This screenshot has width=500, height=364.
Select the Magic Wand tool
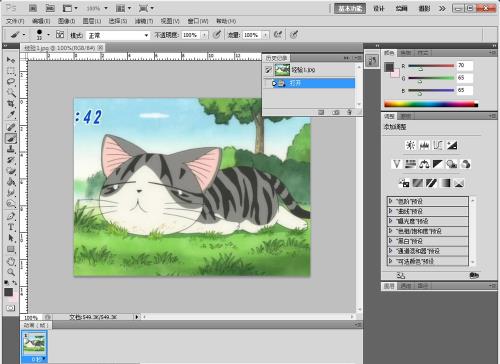tap(11, 93)
